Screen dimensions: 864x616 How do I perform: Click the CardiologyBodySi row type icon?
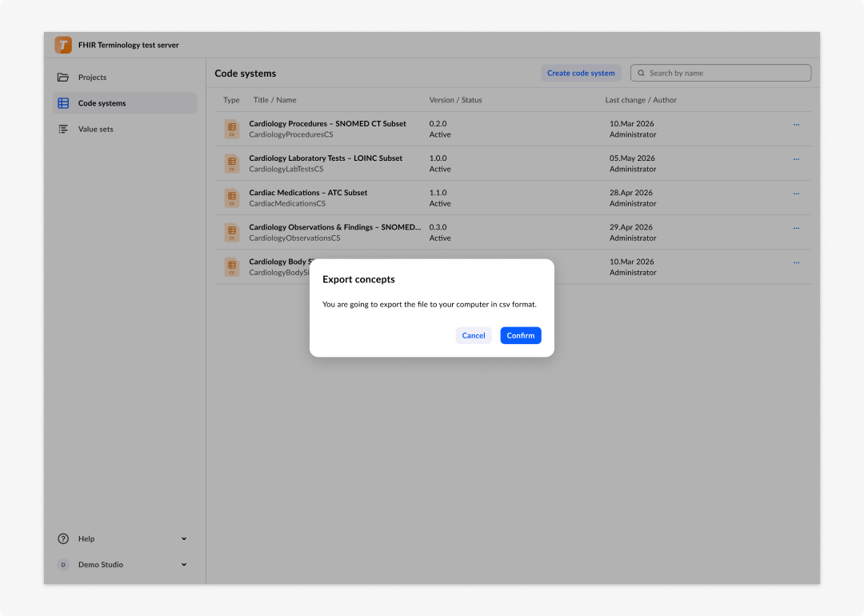pos(232,267)
